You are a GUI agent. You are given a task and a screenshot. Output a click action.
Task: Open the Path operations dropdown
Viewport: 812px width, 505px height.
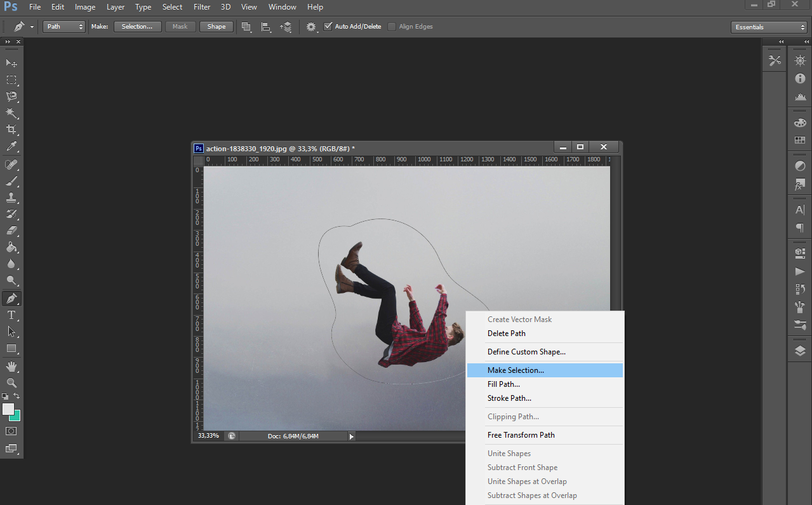click(x=246, y=27)
